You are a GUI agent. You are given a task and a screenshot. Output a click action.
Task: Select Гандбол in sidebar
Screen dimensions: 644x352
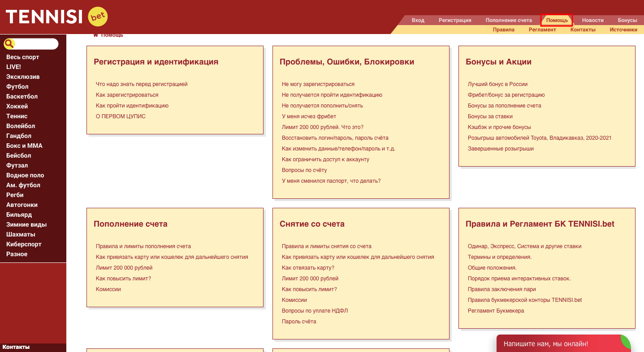(19, 136)
